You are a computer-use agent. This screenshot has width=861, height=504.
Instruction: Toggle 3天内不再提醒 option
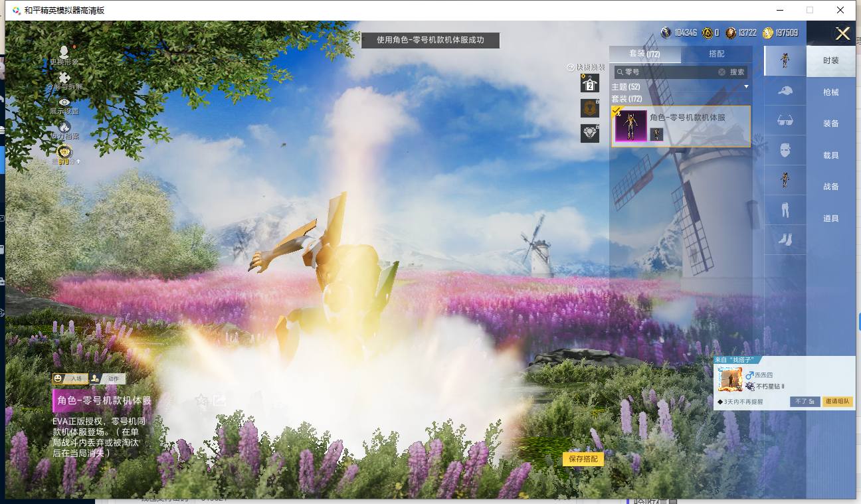tap(740, 402)
